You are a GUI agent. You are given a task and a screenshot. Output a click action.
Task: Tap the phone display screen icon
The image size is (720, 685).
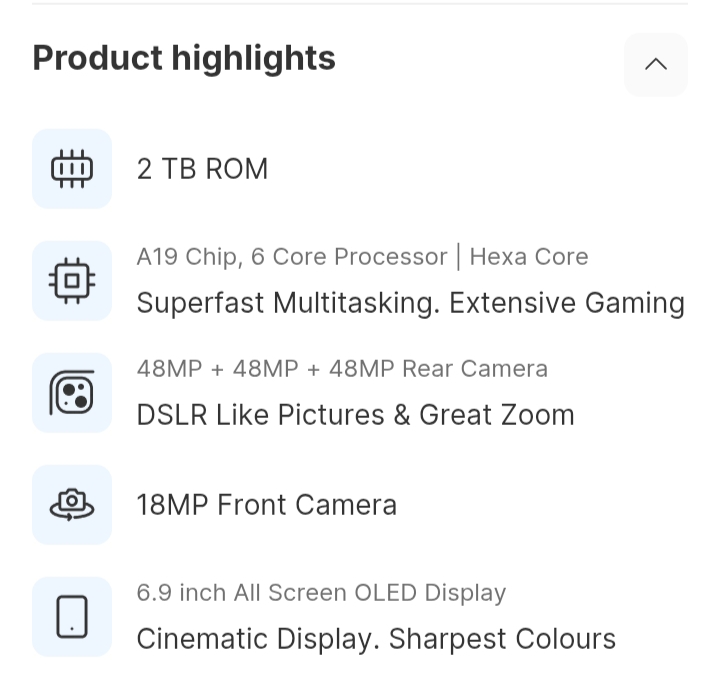point(72,617)
